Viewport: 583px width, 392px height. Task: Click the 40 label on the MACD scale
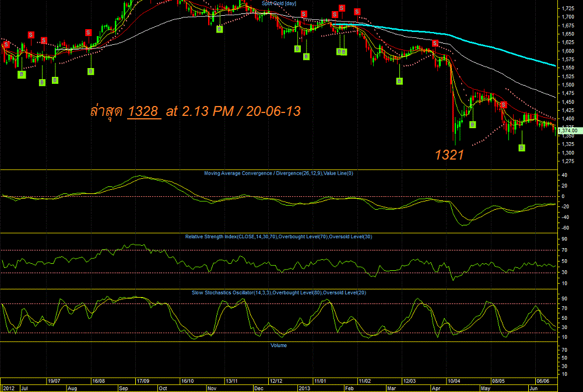pos(564,175)
